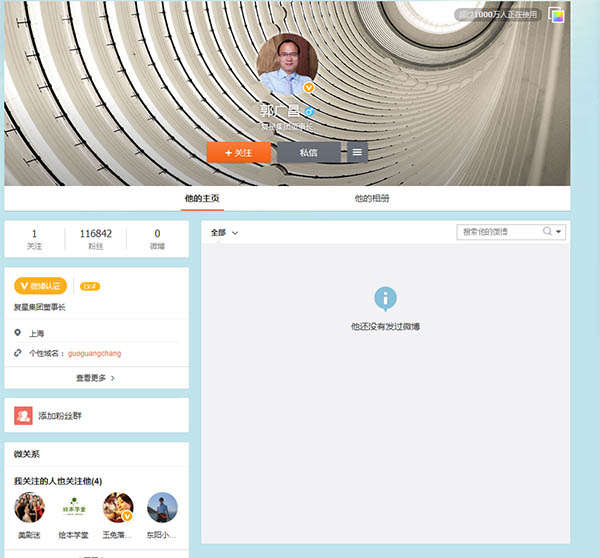Switch to 他的相册 album tab
The image size is (600, 558).
tap(372, 199)
